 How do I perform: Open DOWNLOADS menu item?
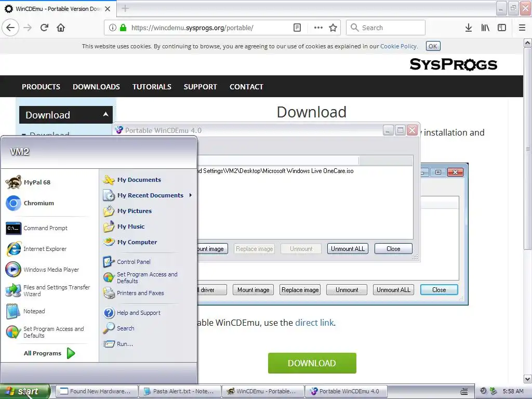(96, 87)
